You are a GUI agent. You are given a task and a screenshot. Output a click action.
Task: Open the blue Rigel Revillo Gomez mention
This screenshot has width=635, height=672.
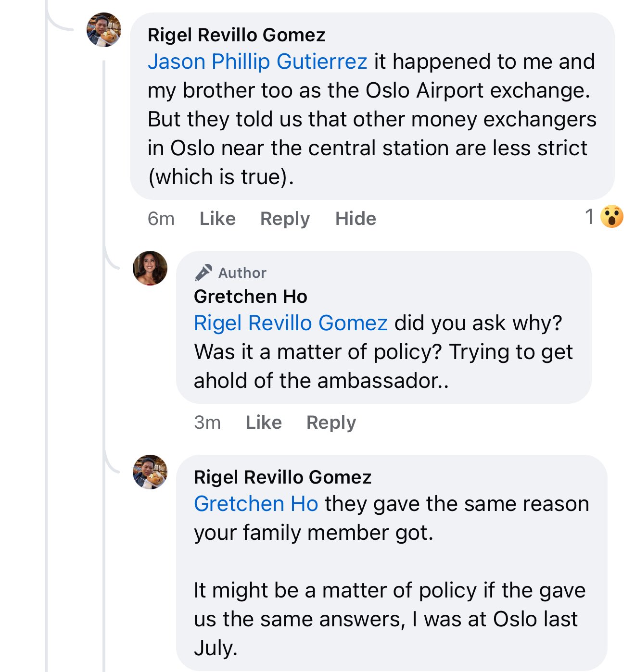tap(291, 323)
